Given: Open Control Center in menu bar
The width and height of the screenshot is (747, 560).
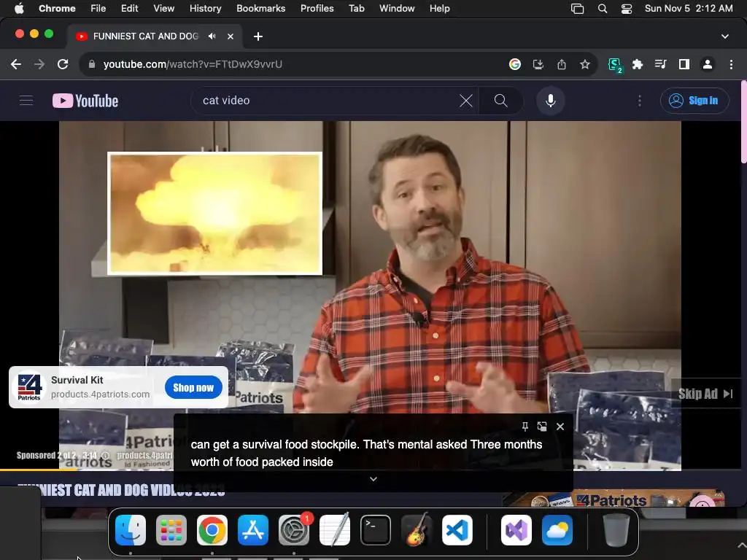Looking at the screenshot, I should [x=627, y=8].
